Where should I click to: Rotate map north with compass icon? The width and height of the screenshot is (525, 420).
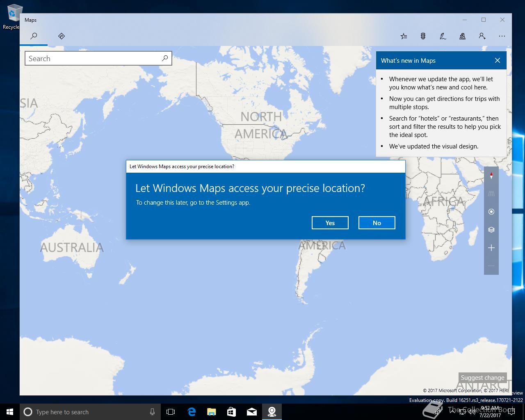(x=491, y=176)
